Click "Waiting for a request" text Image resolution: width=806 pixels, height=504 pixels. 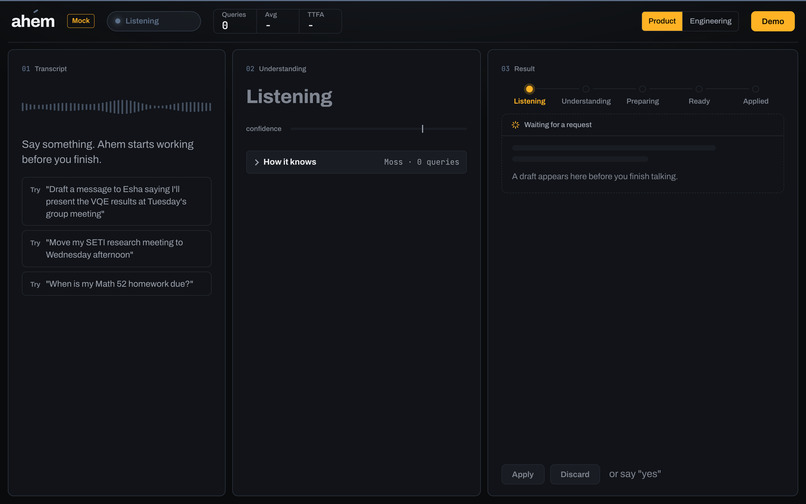click(558, 124)
